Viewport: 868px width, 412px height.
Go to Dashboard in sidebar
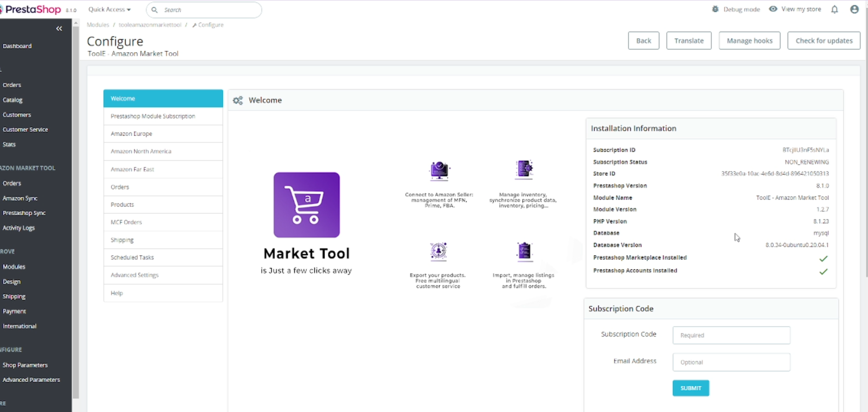click(x=17, y=46)
